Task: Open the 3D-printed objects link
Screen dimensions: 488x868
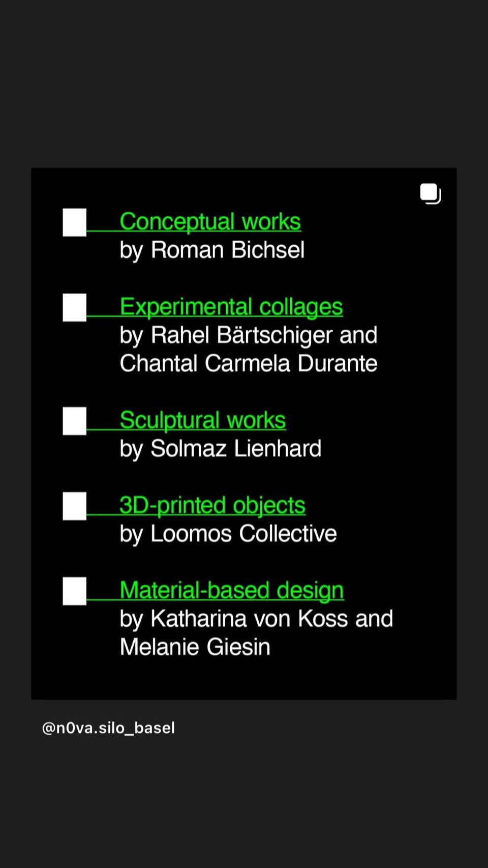Action: [x=212, y=505]
